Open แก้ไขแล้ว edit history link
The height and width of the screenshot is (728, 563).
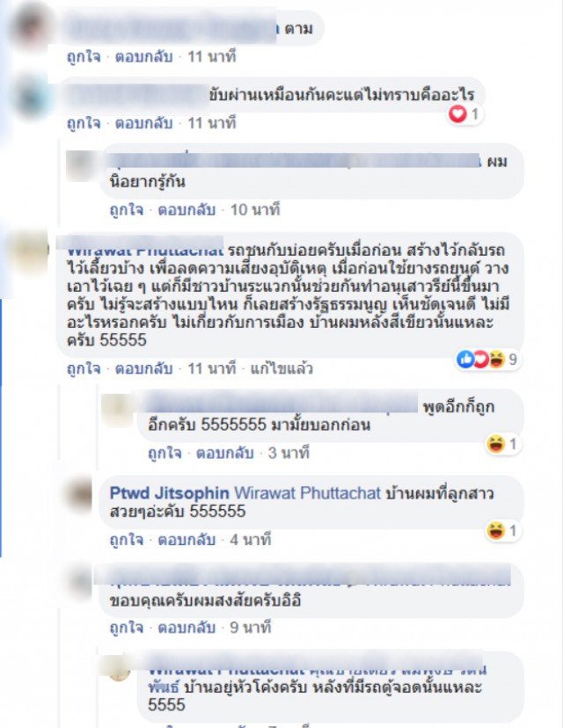pyautogui.click(x=281, y=368)
